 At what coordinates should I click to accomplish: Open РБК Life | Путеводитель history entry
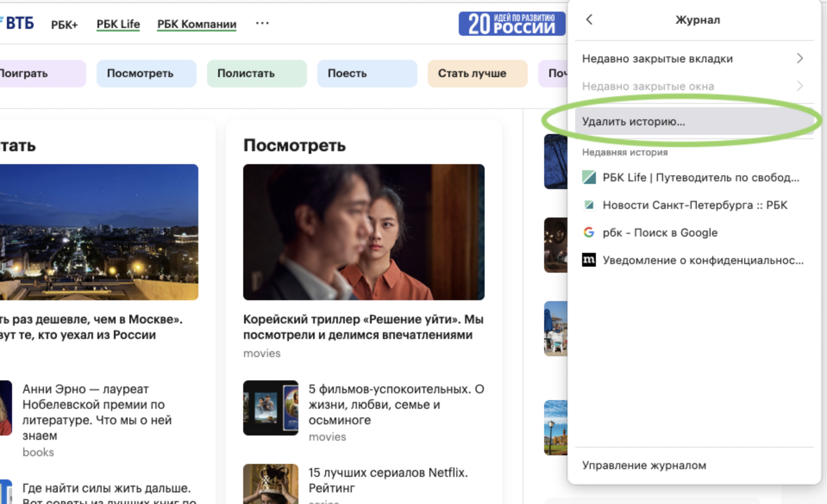coord(694,177)
